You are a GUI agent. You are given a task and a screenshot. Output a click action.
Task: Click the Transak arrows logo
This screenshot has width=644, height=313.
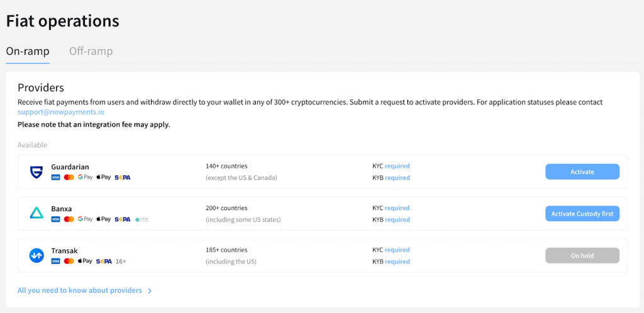pyautogui.click(x=36, y=255)
